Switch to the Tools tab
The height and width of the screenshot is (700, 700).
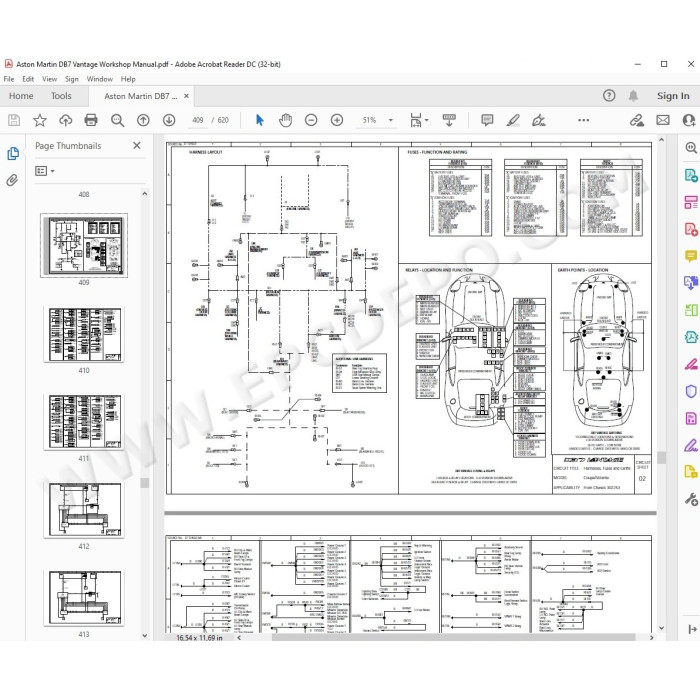tap(61, 96)
